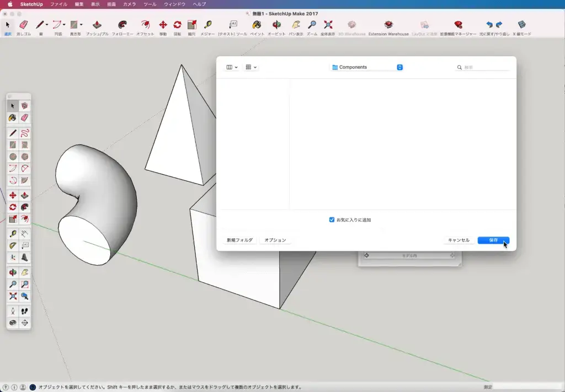Click the 新規フォルダ button
This screenshot has width=565, height=392.
click(x=239, y=240)
